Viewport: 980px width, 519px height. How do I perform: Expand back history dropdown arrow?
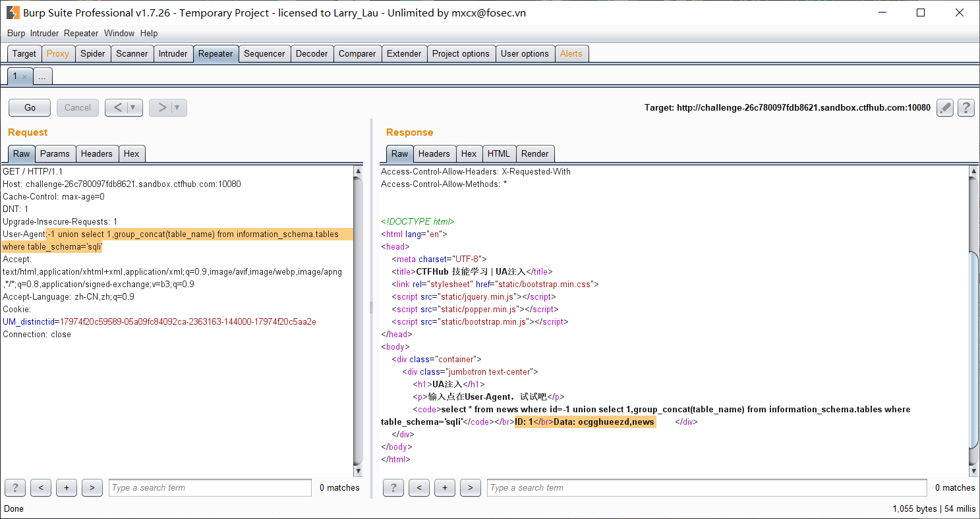pyautogui.click(x=134, y=107)
